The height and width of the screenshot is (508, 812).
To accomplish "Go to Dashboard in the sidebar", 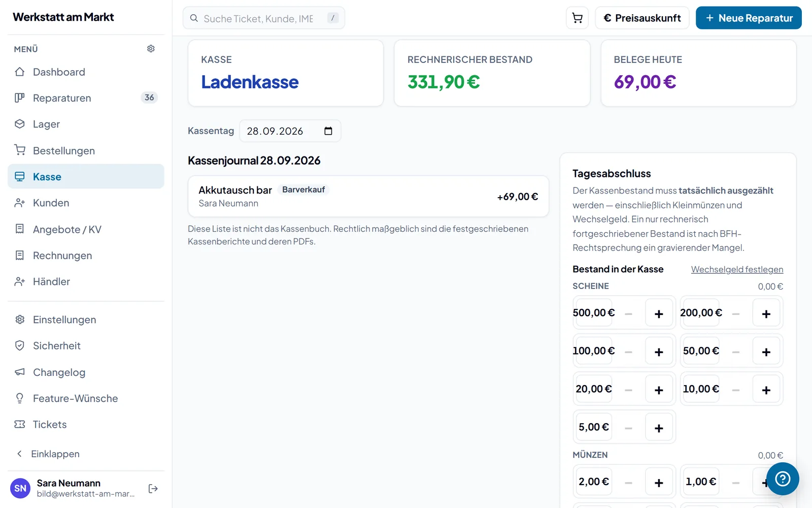I will coord(86,72).
